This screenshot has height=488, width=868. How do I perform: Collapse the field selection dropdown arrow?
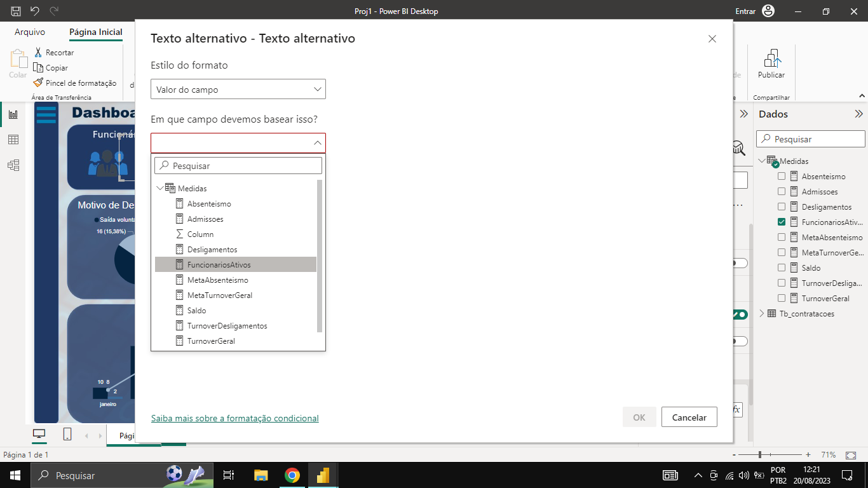pyautogui.click(x=318, y=143)
